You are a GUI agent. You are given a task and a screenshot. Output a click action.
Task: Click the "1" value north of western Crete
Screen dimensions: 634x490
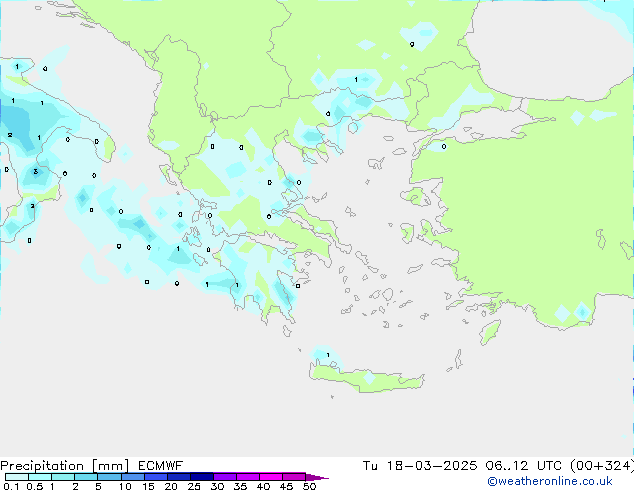328,355
